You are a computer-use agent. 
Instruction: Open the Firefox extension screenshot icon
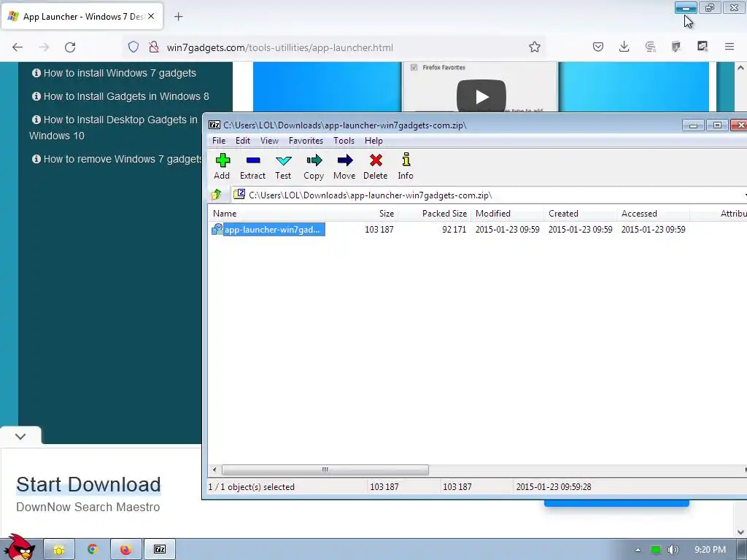(x=703, y=47)
